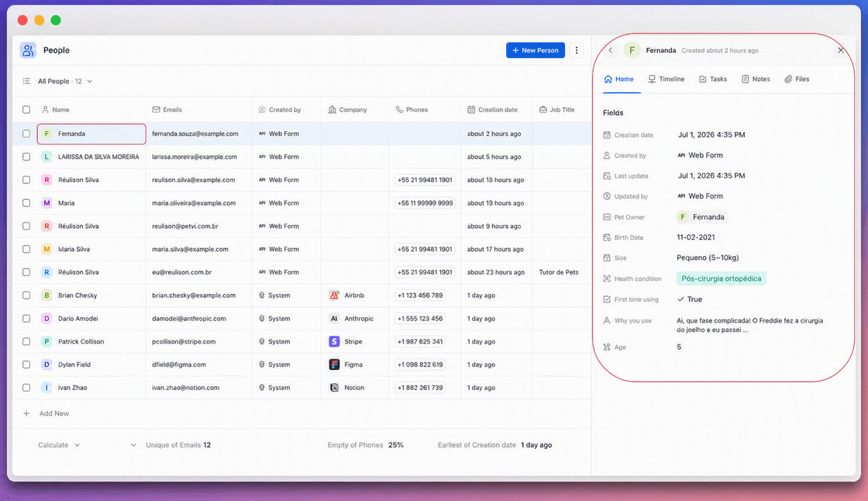The image size is (868, 501).
Task: Click the New Person button
Action: [536, 50]
